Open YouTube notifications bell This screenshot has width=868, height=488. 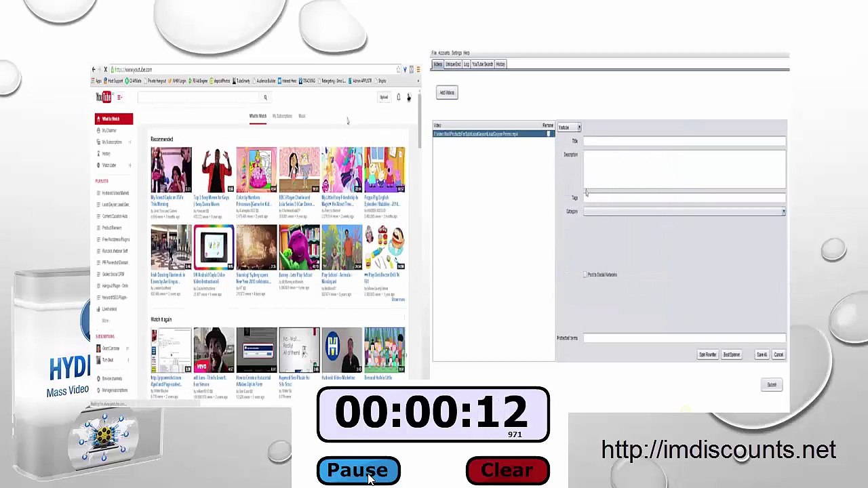click(x=399, y=98)
